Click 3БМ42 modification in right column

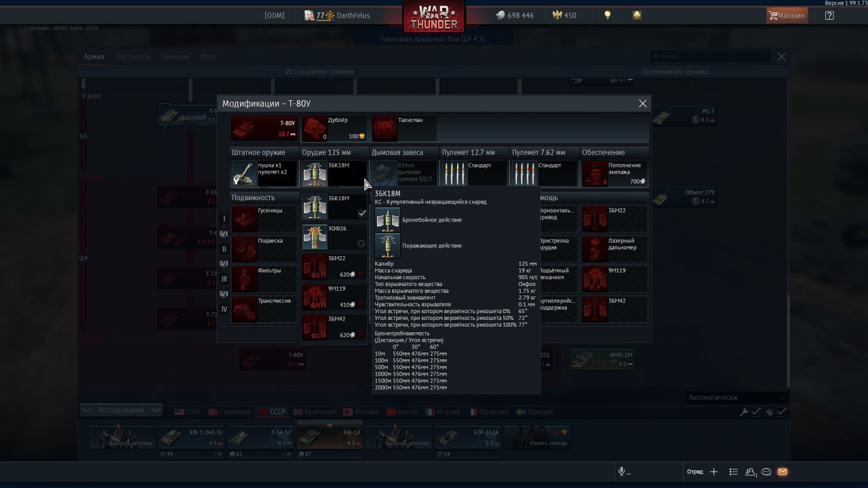(x=615, y=308)
